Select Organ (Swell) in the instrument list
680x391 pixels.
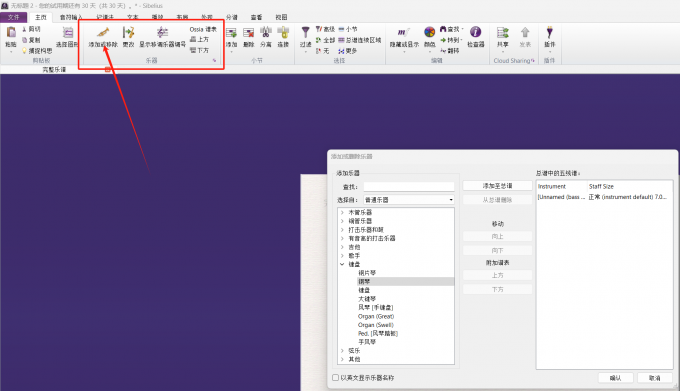376,325
